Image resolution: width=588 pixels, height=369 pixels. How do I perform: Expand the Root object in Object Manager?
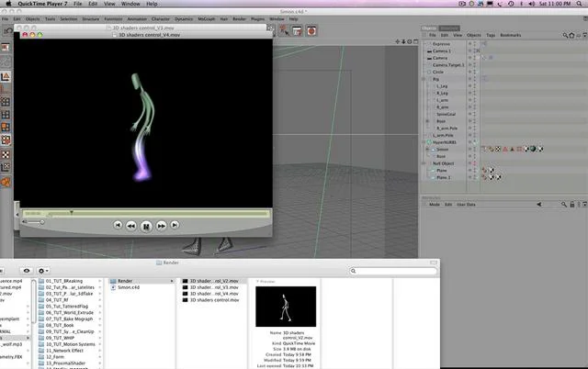427,121
